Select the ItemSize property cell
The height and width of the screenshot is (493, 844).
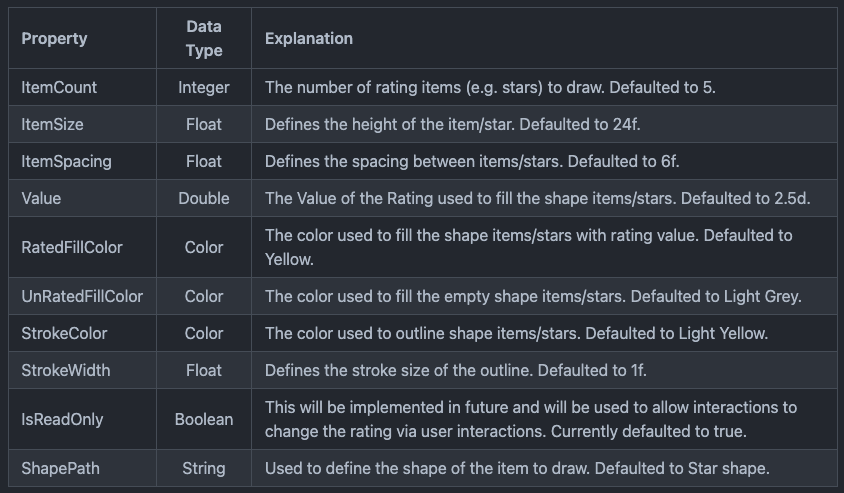pyautogui.click(x=52, y=124)
